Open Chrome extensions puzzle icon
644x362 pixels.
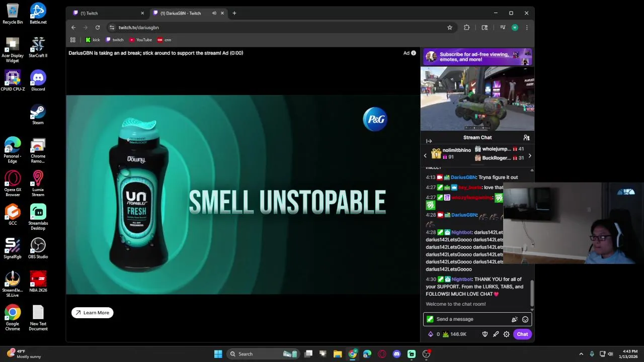[x=466, y=28]
